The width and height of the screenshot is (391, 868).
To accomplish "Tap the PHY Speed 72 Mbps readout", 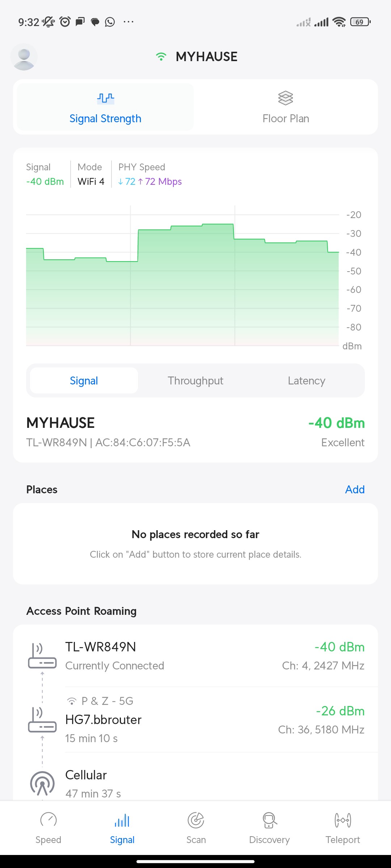I will tap(150, 181).
